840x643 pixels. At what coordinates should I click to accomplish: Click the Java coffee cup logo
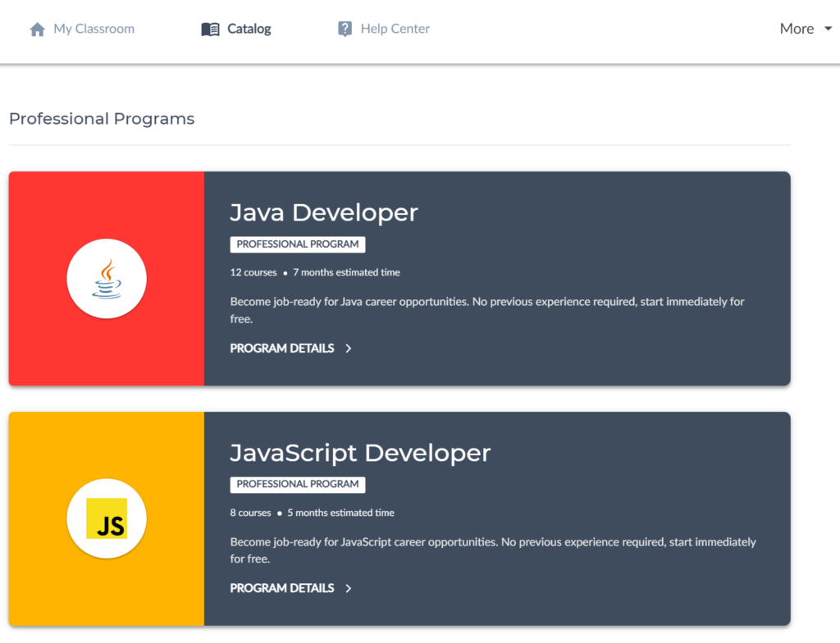pyautogui.click(x=107, y=279)
